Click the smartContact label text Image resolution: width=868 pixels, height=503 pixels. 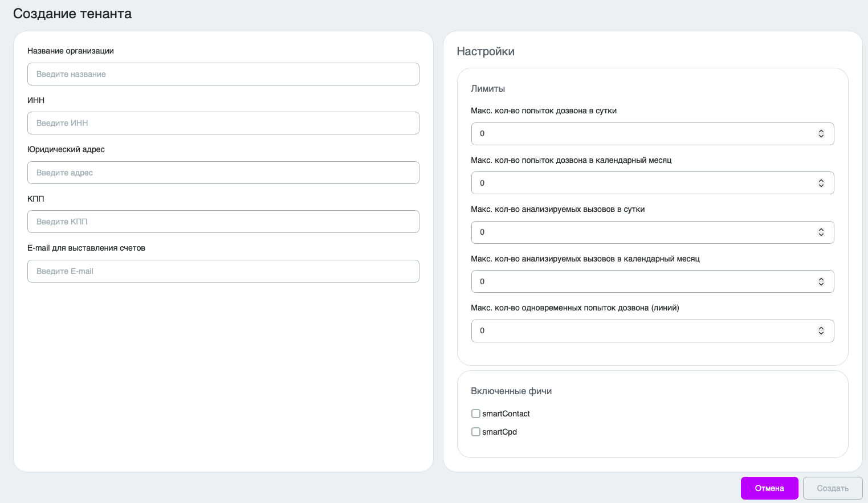click(506, 414)
